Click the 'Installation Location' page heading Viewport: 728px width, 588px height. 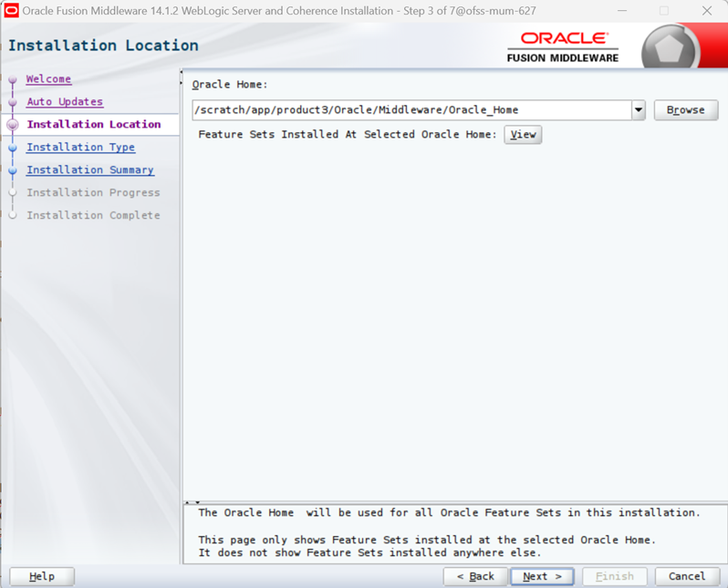(103, 46)
